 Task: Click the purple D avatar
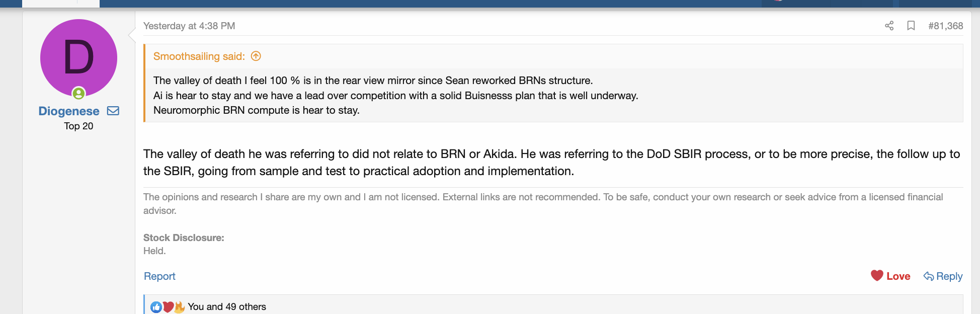pos(78,58)
